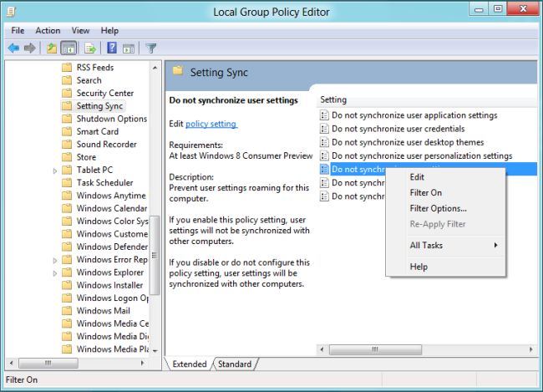
Task: Click Smart Card folder icon
Action: (67, 131)
